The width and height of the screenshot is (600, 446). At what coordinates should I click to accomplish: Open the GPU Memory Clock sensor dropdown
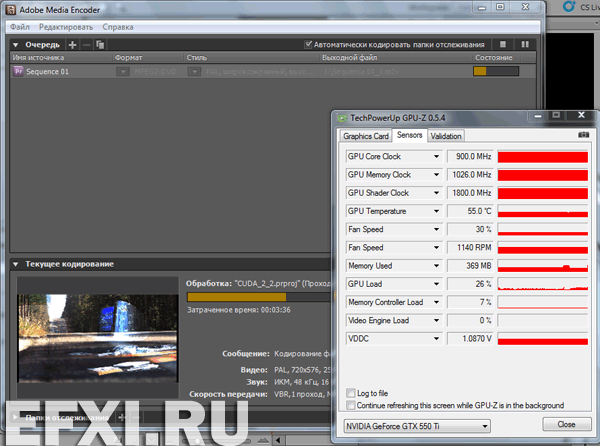point(436,175)
